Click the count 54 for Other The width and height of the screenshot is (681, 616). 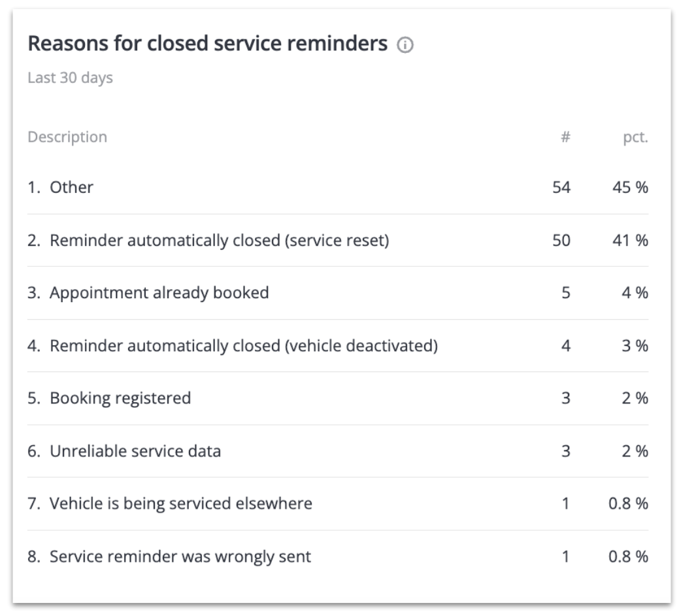click(561, 188)
